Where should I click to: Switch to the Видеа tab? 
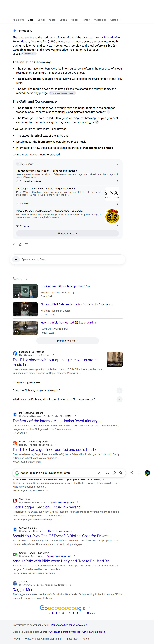[63, 20]
